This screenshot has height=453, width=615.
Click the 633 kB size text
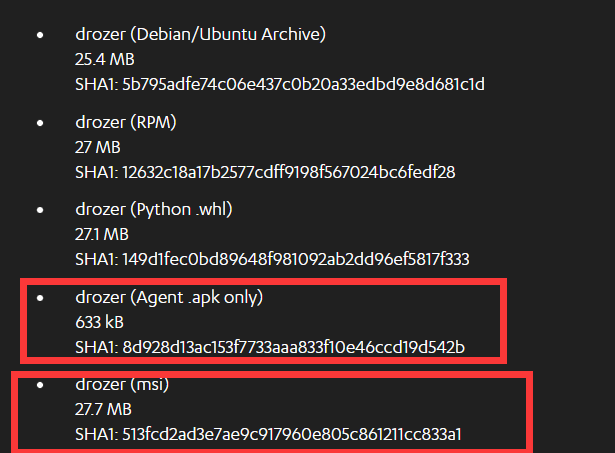click(99, 322)
